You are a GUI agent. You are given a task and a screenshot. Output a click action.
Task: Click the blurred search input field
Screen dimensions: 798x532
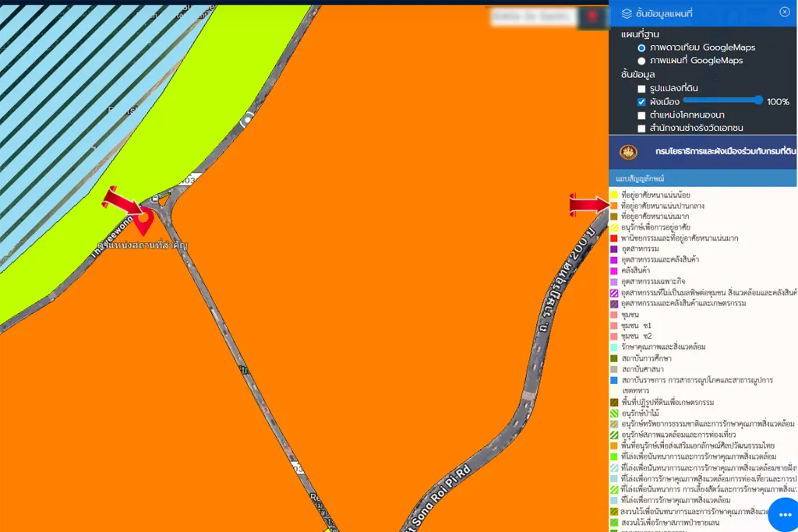pos(522,16)
